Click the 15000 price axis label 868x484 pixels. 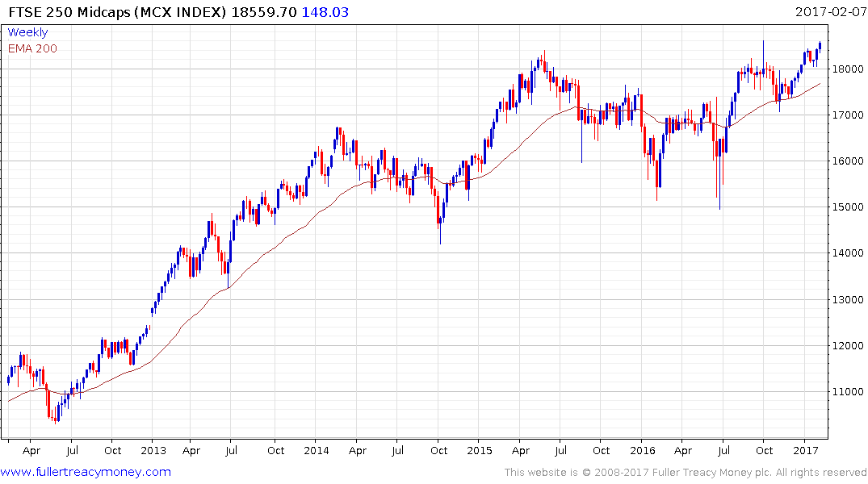(x=848, y=207)
